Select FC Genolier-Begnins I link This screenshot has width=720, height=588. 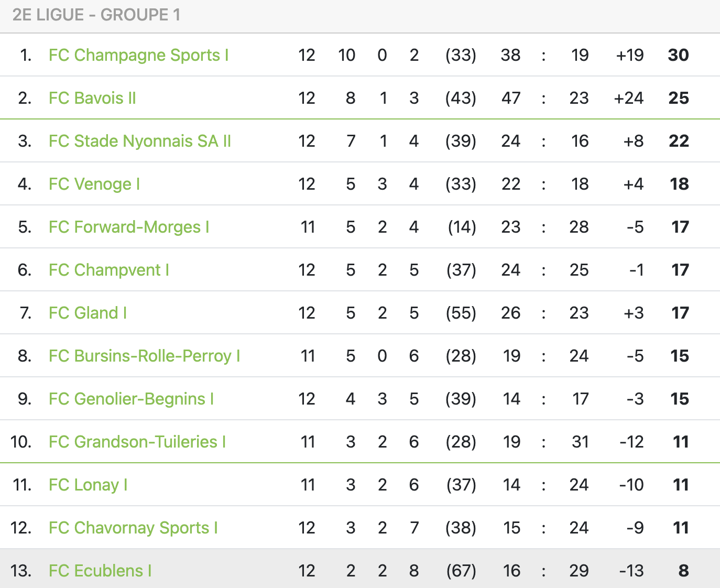[131, 399]
